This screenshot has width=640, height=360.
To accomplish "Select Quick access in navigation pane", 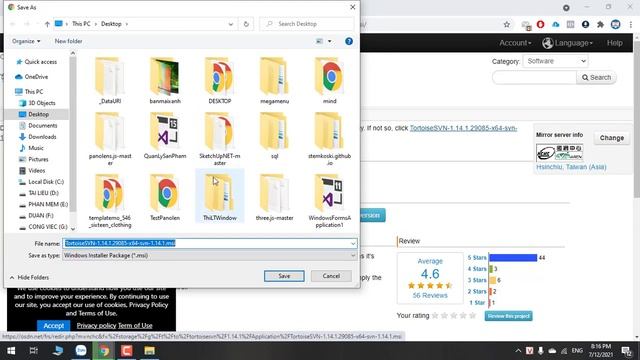I will (37, 62).
